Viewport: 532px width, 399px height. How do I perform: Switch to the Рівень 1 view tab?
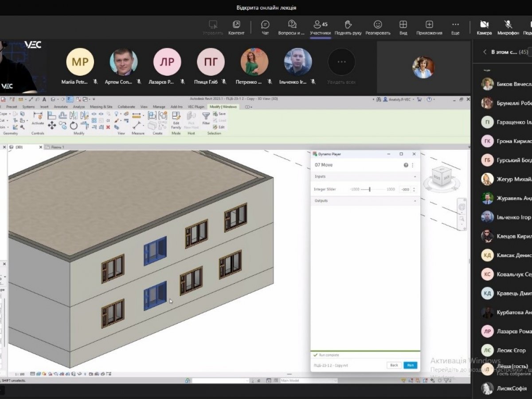tap(55, 147)
